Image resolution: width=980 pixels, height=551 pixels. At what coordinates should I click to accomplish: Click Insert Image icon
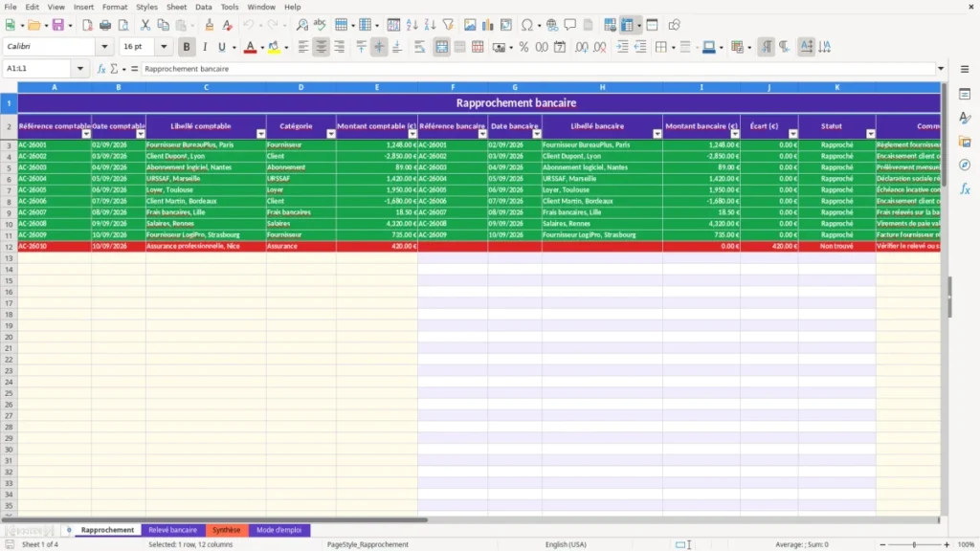(470, 25)
